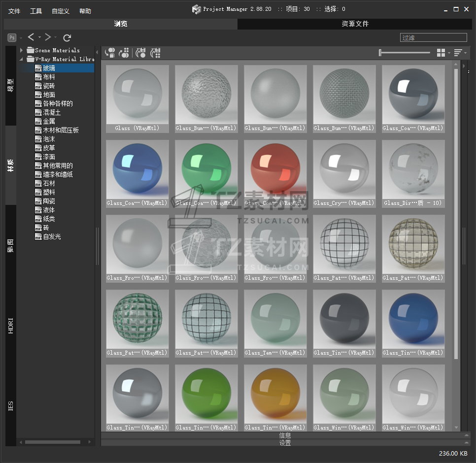Screen dimensions: 476x463
Task: Click the 过滤 filter input field
Action: 433,37
